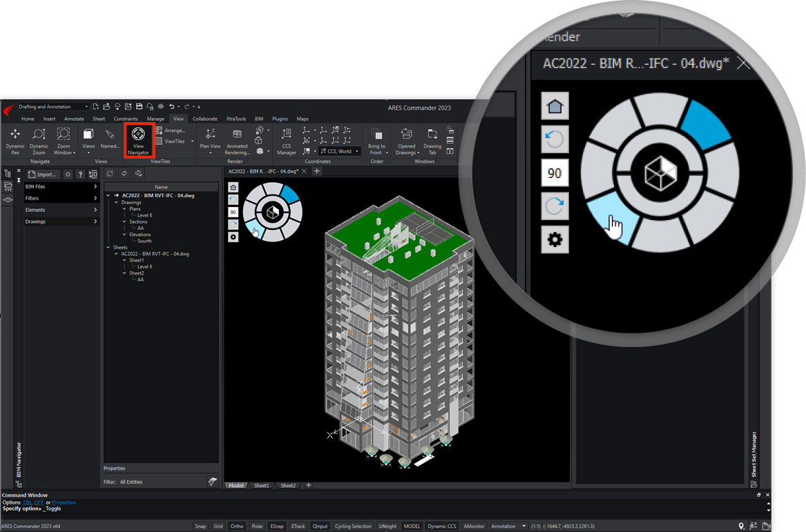Click the Cycling Selection status button

point(353,526)
